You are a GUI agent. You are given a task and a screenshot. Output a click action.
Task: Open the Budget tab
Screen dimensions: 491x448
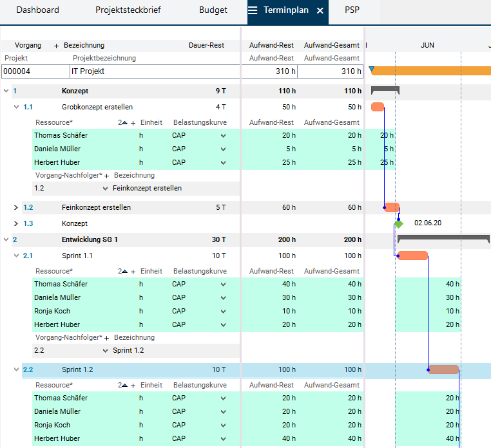tap(213, 10)
